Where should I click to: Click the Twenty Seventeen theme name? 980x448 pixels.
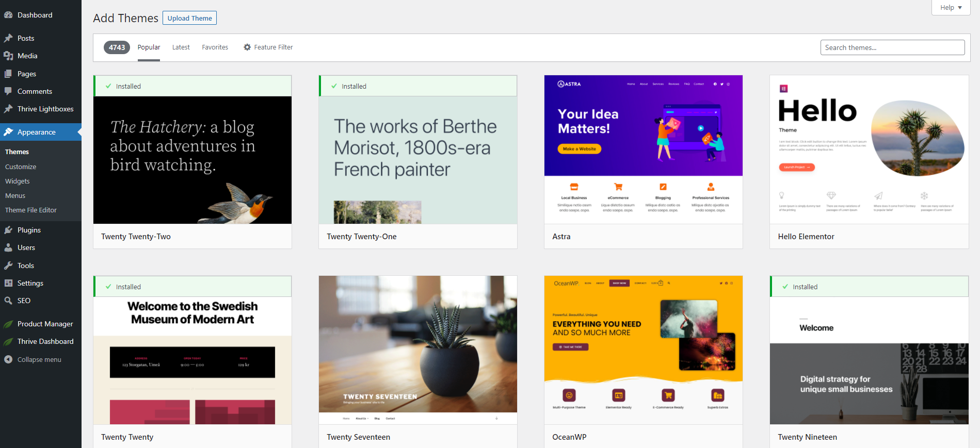pos(358,437)
